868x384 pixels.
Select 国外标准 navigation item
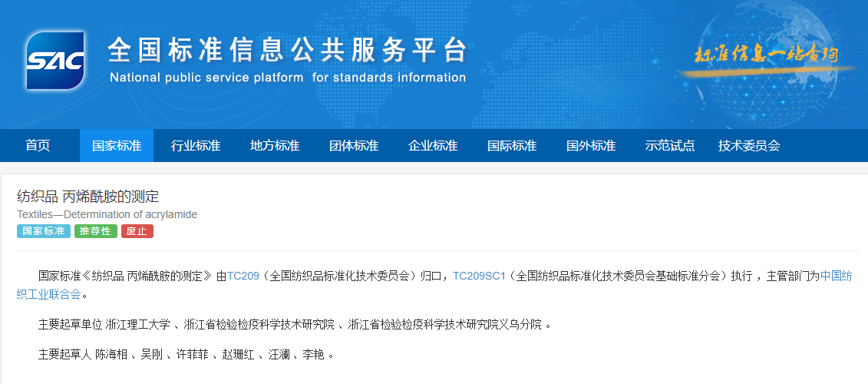tap(591, 146)
